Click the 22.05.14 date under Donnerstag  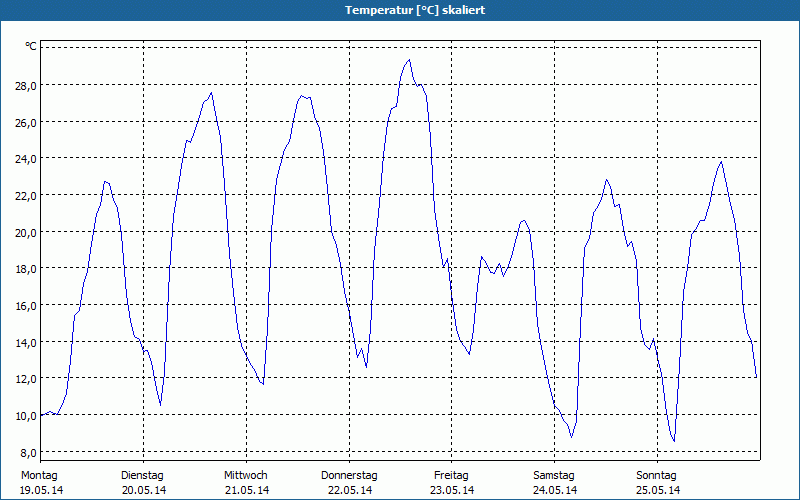348,490
